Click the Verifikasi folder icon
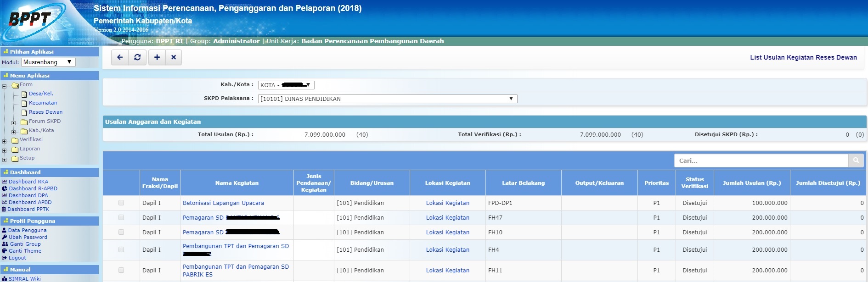This screenshot has width=868, height=282. click(x=15, y=140)
